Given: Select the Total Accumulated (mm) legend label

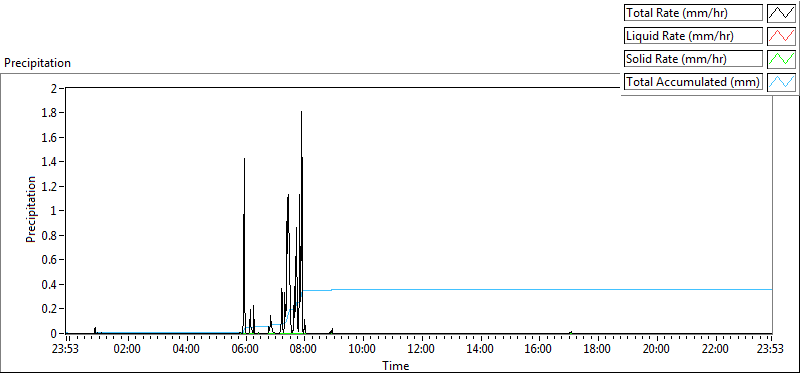Looking at the screenshot, I should [x=693, y=82].
